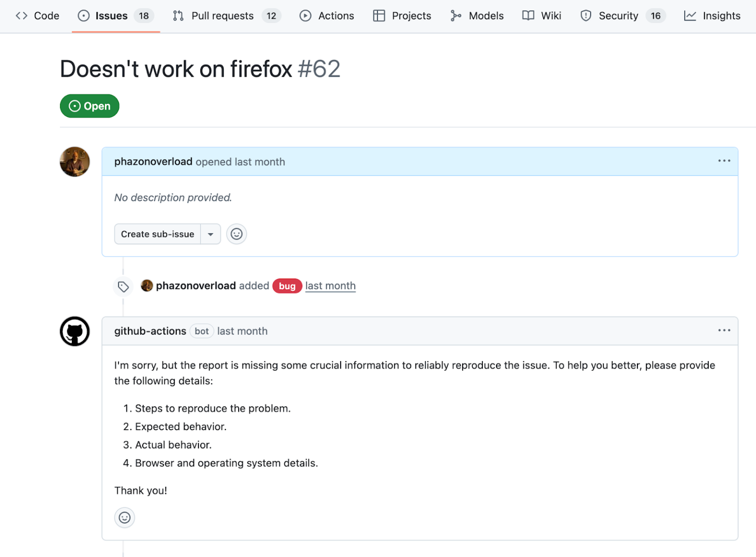Viewport: 756px width, 557px height.
Task: Open the kebab menu on github-actions comment
Action: [724, 330]
